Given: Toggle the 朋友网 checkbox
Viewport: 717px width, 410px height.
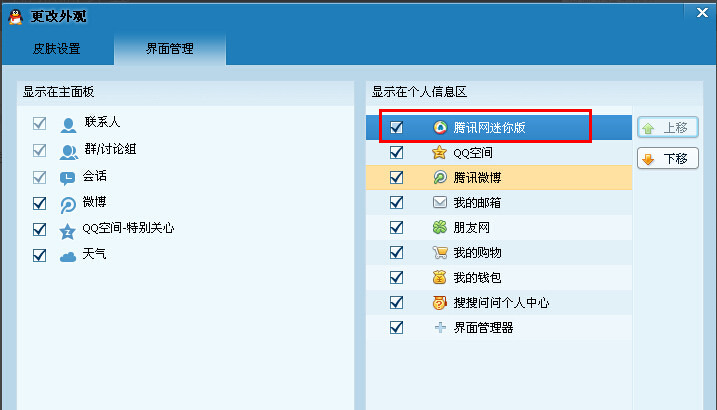Looking at the screenshot, I should coord(397,228).
